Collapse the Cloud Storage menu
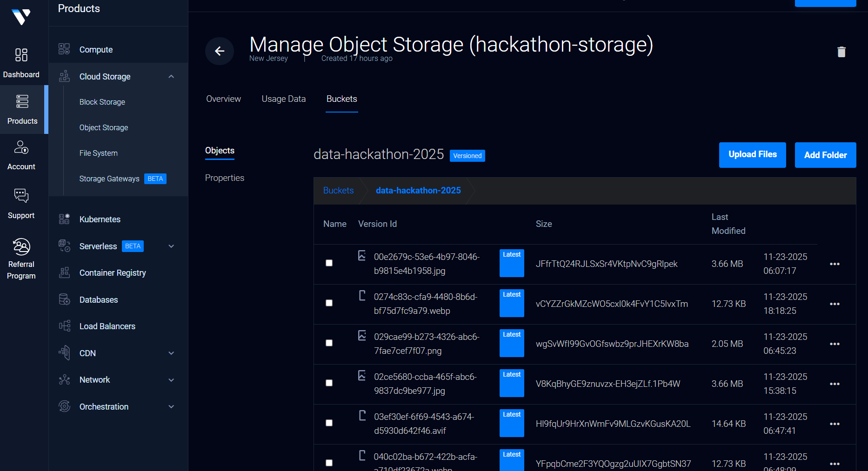 [171, 77]
